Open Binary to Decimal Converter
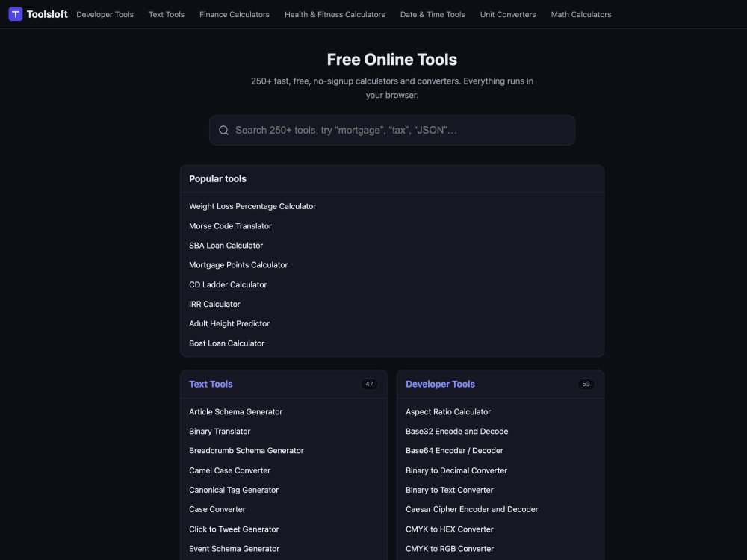Image resolution: width=747 pixels, height=560 pixels. (456, 470)
